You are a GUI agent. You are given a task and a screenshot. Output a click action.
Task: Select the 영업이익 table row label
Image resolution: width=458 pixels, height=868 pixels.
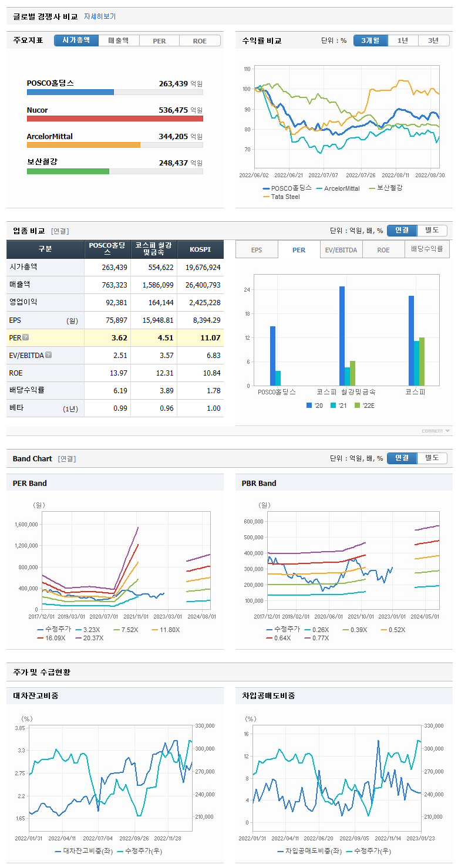pos(23,302)
